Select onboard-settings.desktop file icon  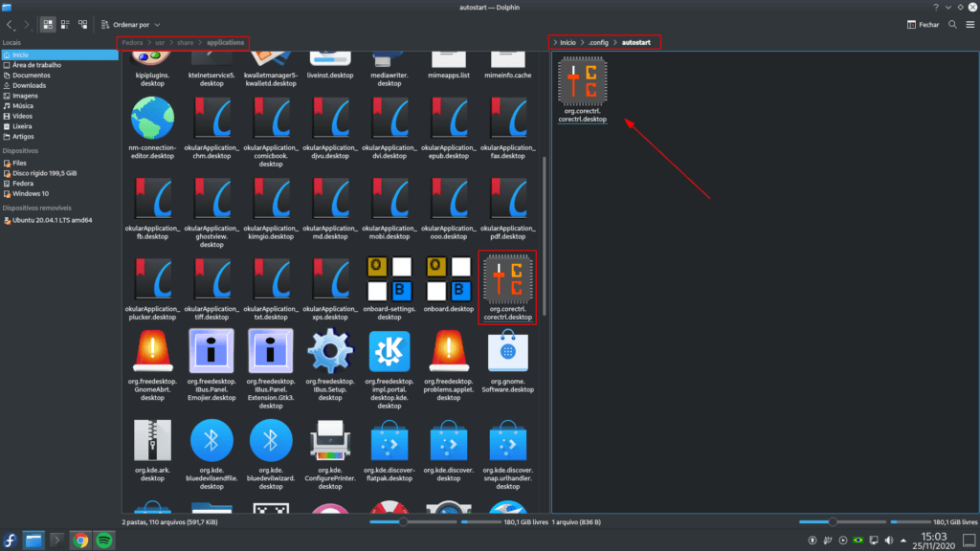click(x=390, y=280)
